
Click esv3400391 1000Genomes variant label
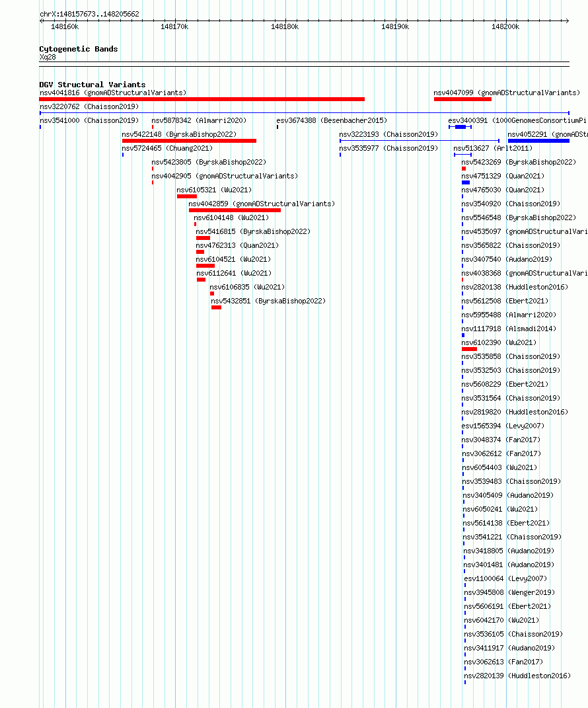517,120
